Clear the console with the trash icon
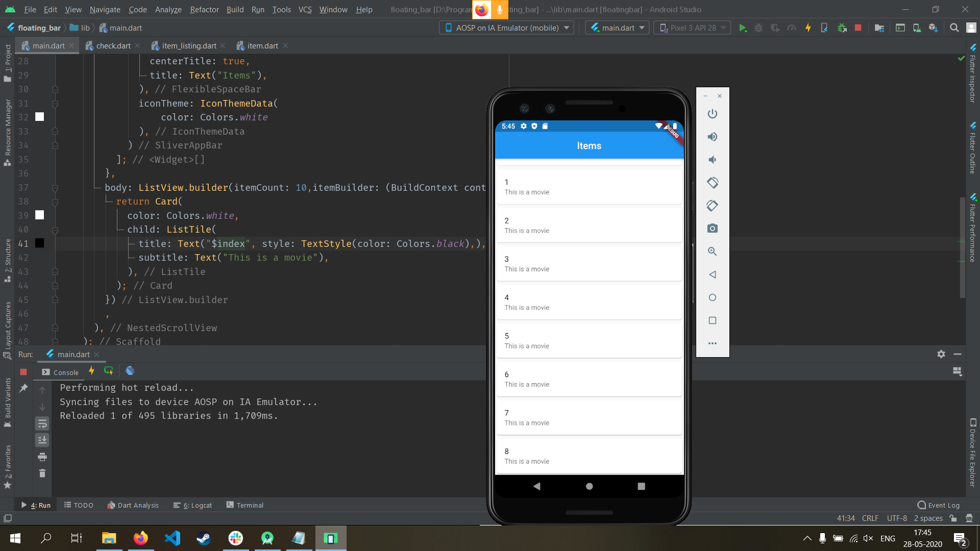The image size is (980, 551). pos(42,473)
